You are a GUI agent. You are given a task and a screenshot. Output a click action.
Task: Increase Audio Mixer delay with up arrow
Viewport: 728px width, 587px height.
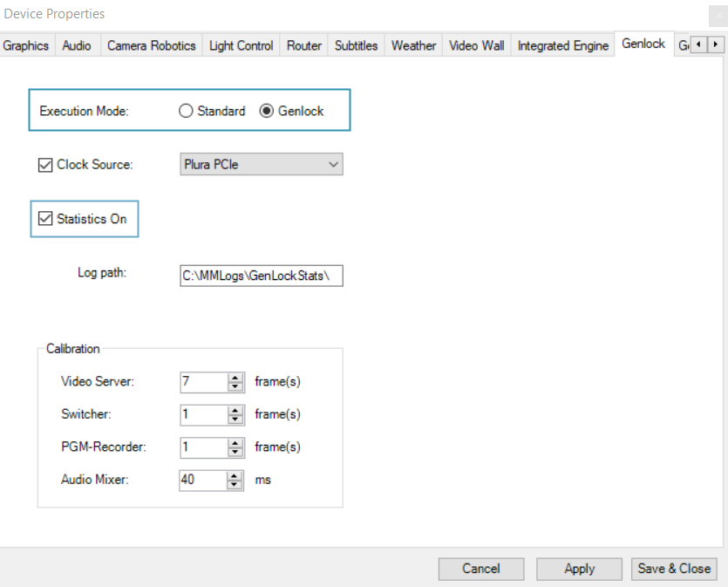click(235, 475)
